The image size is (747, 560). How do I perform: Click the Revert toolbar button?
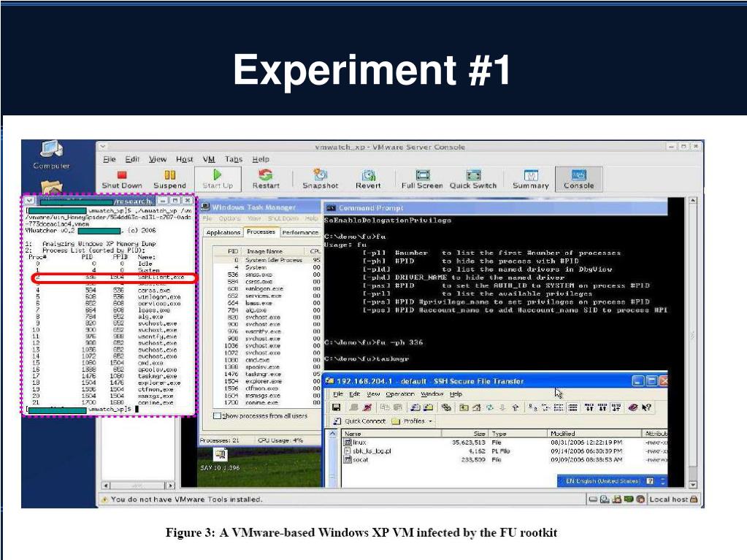pos(368,180)
